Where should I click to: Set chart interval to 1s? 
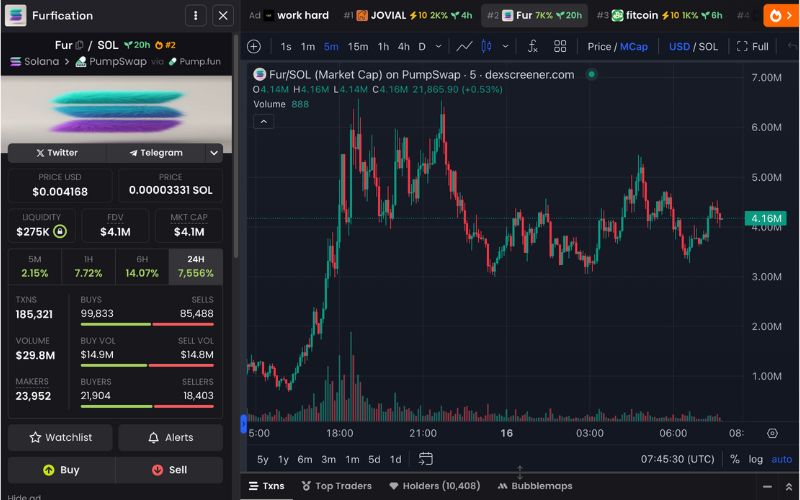coord(286,46)
